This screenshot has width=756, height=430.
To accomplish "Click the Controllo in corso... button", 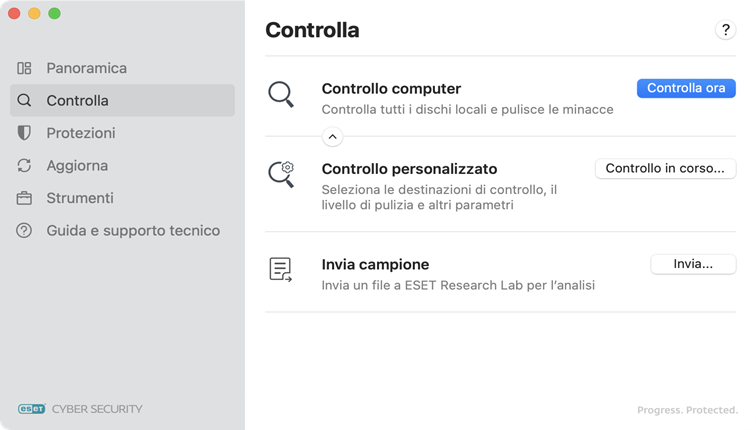I will 665,168.
